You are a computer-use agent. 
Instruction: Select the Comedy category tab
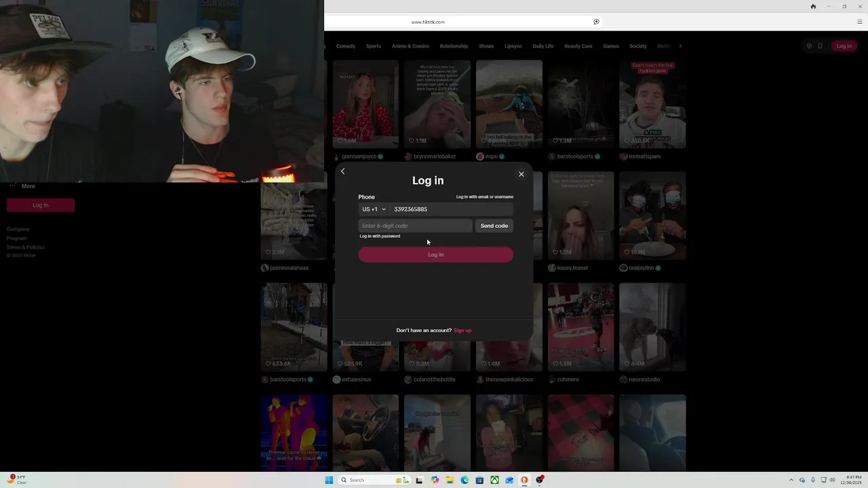point(346,46)
